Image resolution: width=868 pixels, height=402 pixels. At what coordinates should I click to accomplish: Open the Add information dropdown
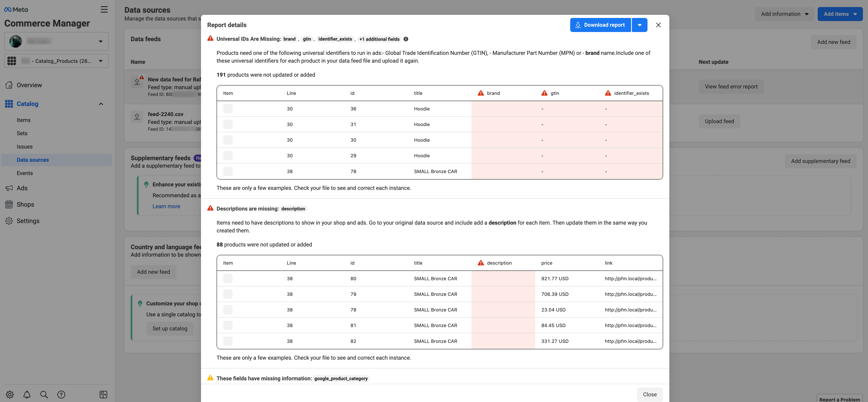(x=784, y=14)
